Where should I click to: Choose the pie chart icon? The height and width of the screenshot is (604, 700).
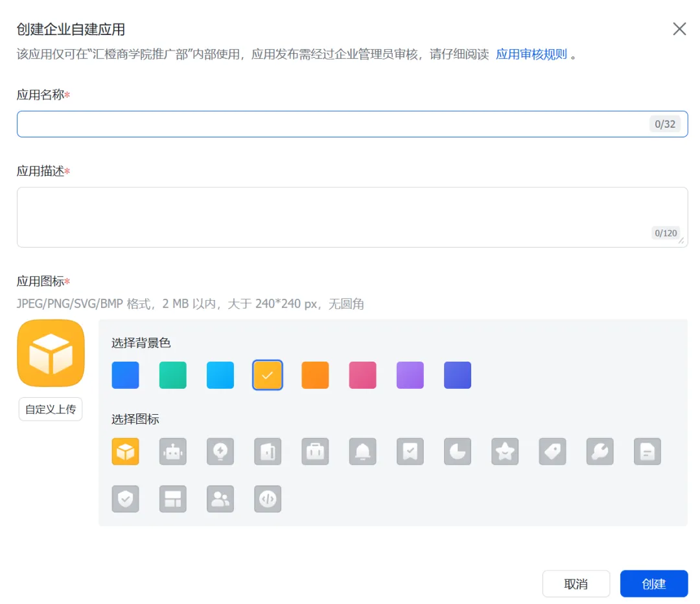tap(458, 452)
